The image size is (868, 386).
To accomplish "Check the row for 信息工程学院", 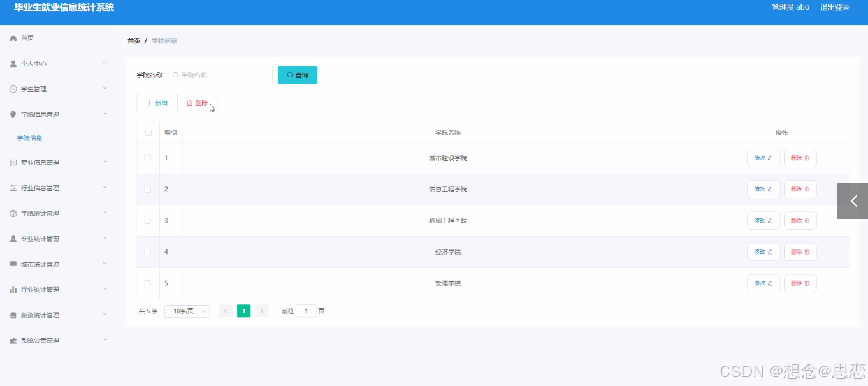I will pos(148,189).
